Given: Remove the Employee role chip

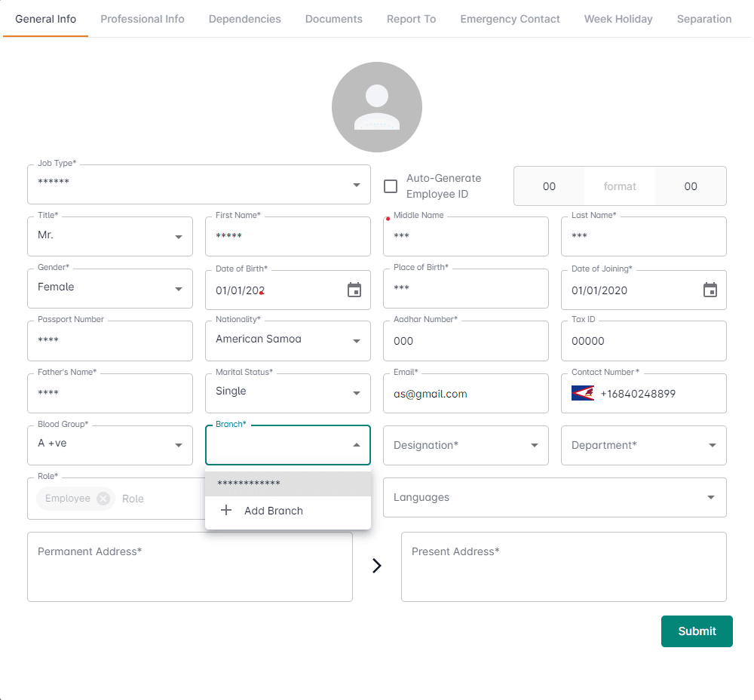Looking at the screenshot, I should [x=103, y=499].
